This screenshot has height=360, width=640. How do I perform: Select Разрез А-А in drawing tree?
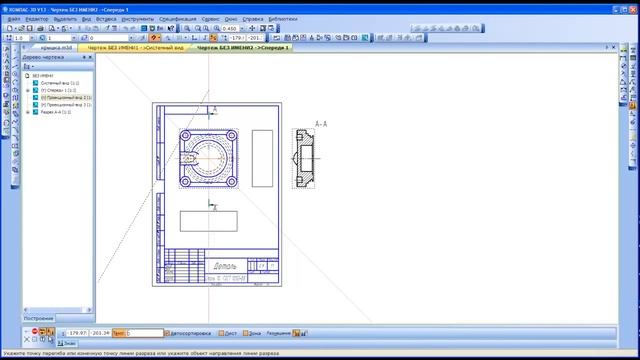(x=56, y=112)
